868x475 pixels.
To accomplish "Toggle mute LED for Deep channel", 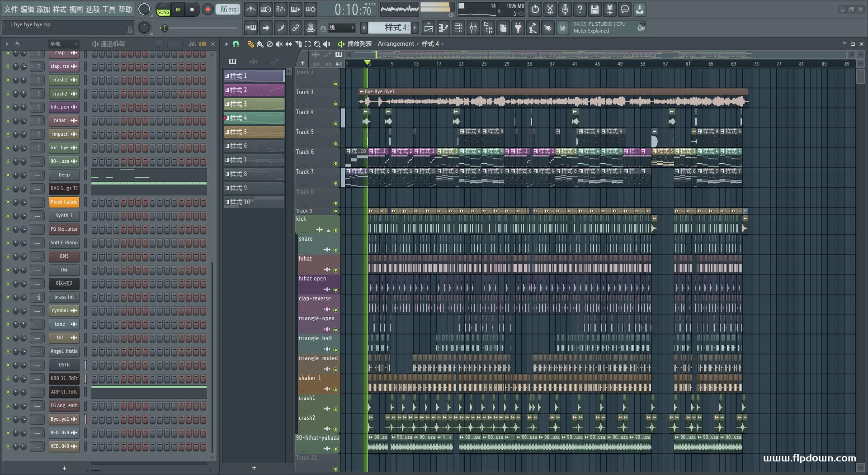I will coord(8,175).
